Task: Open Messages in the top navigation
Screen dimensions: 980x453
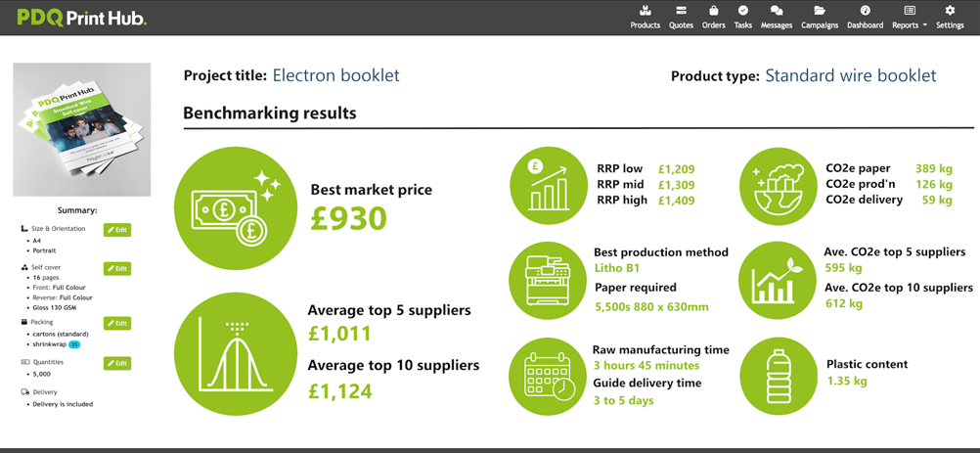Action: point(777,18)
